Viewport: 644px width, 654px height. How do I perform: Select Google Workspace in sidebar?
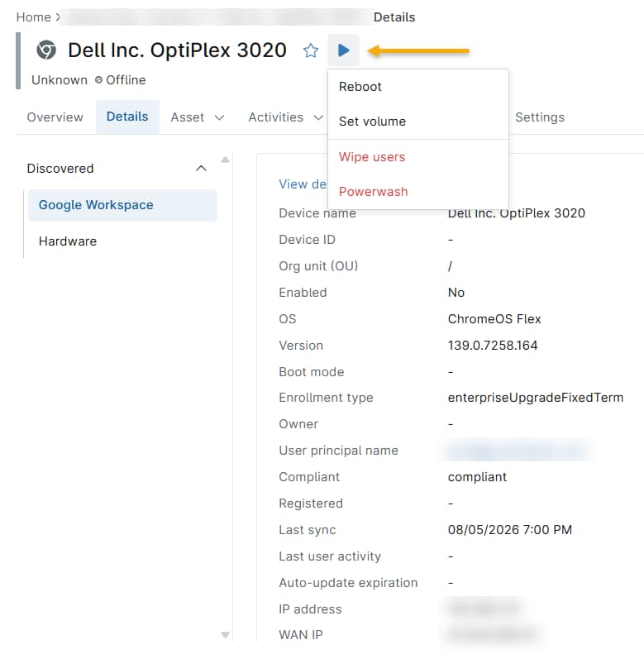click(x=122, y=205)
